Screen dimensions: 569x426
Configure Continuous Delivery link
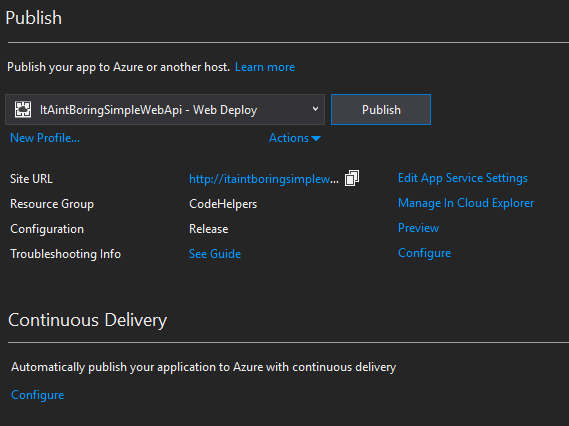pyautogui.click(x=37, y=395)
